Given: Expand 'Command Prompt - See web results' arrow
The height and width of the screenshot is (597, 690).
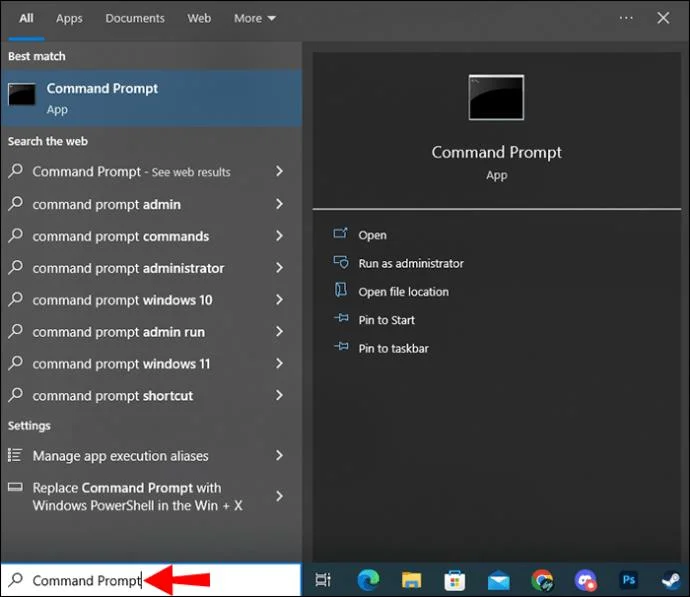Looking at the screenshot, I should [279, 171].
